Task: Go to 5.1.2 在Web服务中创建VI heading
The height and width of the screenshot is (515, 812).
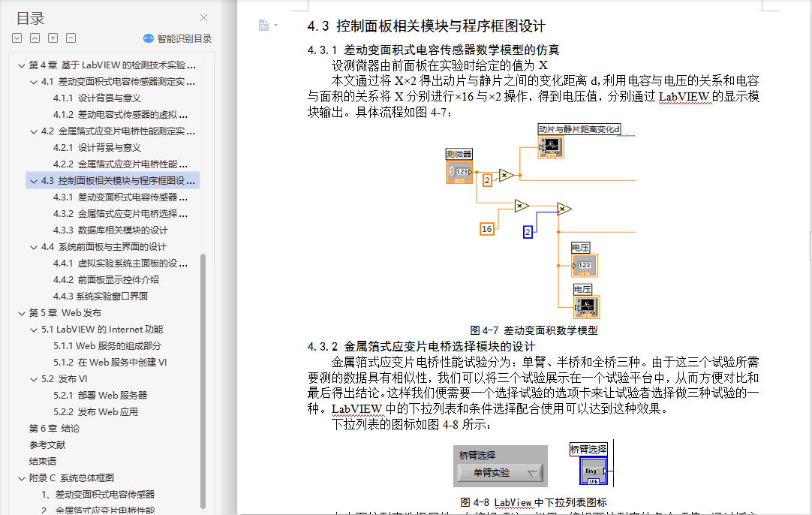Action: pyautogui.click(x=110, y=362)
